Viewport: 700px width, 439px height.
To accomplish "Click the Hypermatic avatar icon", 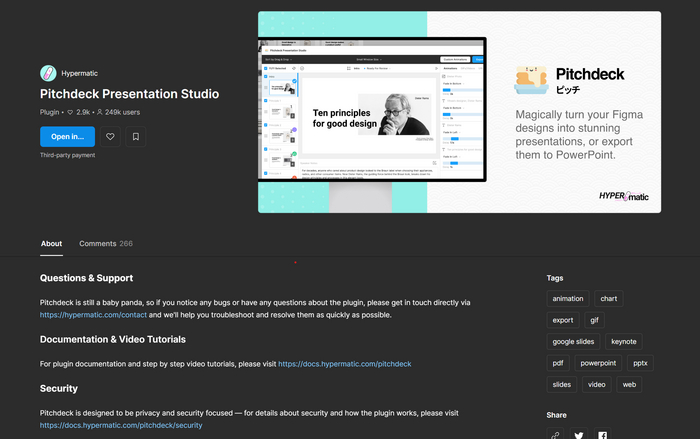I will coord(48,73).
